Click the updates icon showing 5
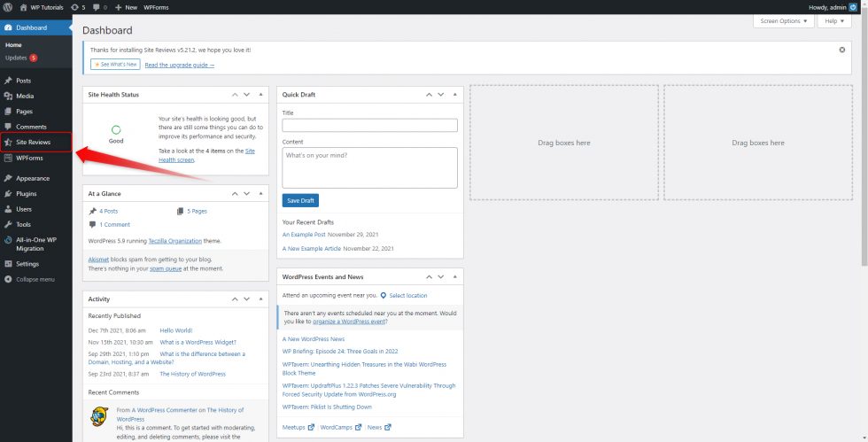The height and width of the screenshot is (442, 868). [74, 7]
